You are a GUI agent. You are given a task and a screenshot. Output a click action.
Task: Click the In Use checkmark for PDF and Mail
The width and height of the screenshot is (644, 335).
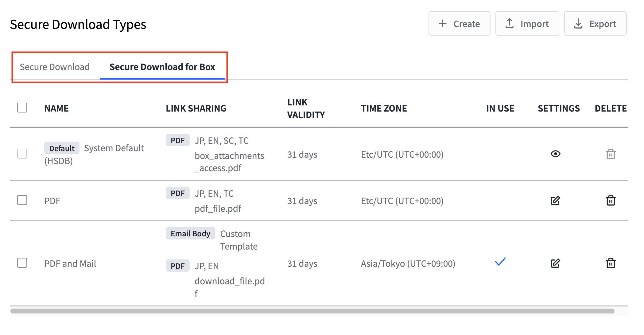500,262
